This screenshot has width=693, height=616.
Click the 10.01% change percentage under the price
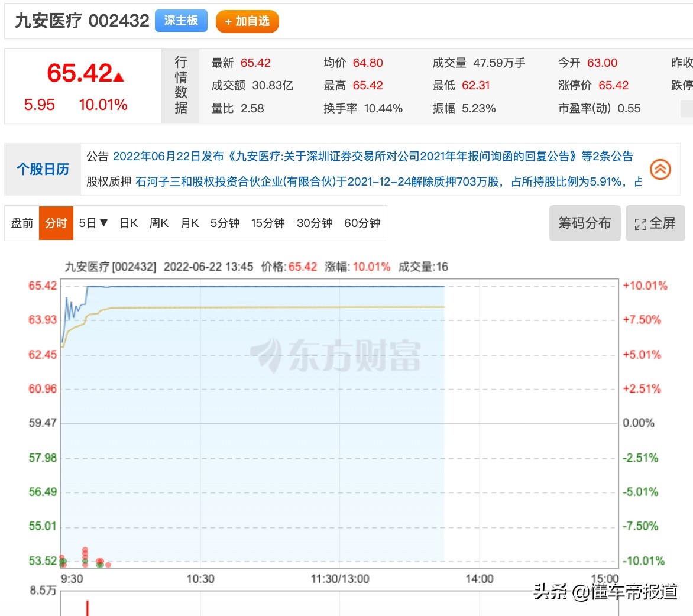click(x=103, y=105)
